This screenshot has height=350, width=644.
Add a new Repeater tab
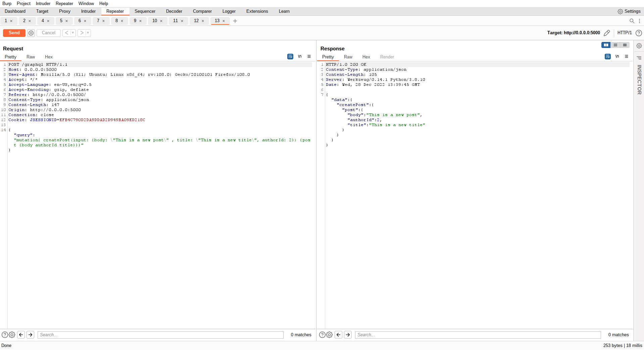tap(235, 21)
